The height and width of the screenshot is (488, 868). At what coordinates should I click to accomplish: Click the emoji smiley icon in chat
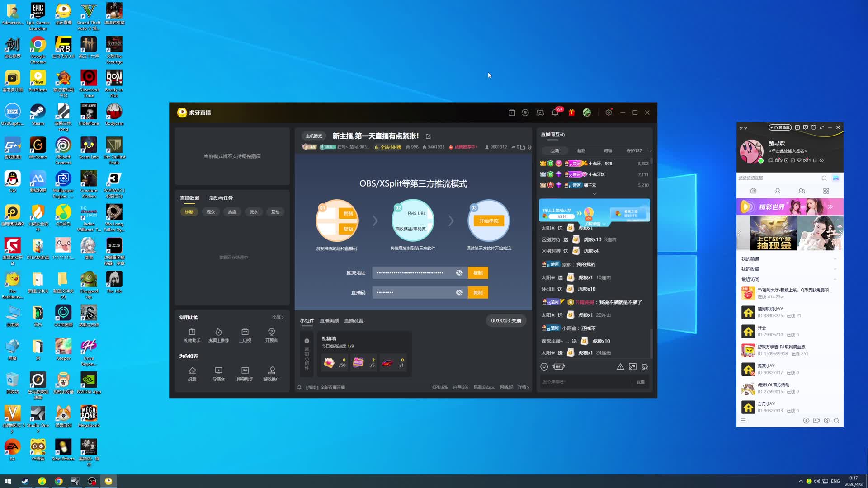tap(544, 367)
